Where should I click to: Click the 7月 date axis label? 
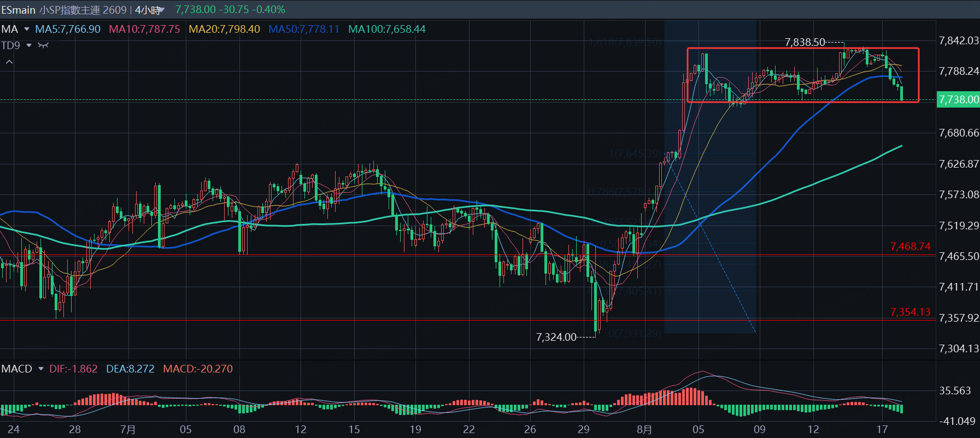128,430
